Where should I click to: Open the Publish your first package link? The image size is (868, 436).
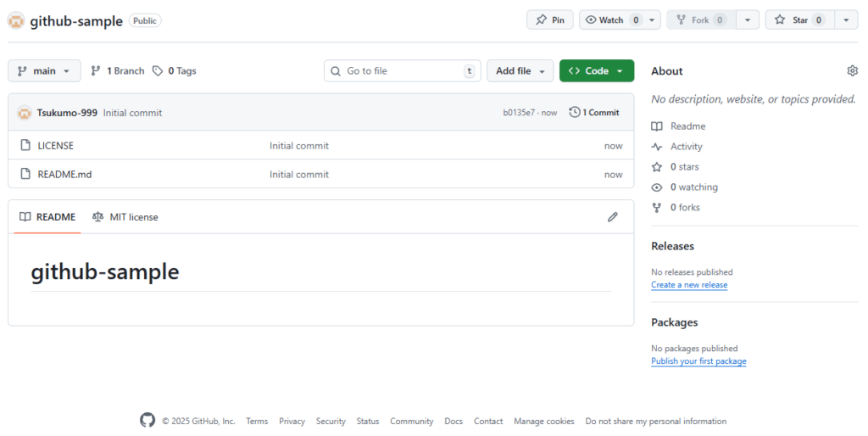698,361
